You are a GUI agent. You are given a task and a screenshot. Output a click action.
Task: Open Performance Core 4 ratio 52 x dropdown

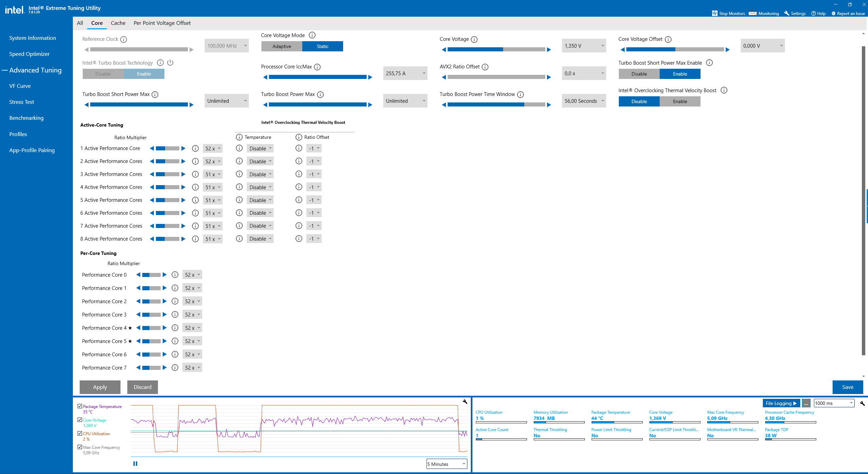[x=192, y=328]
